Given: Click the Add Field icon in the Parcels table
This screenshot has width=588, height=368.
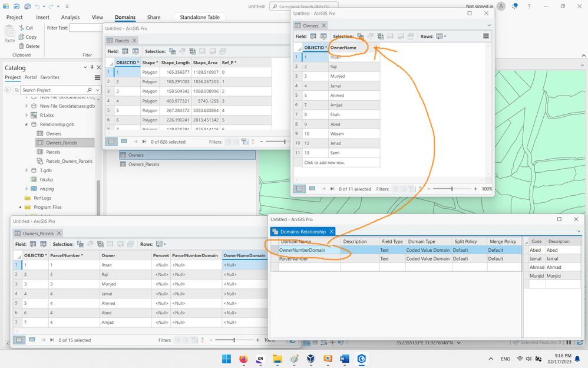Looking at the screenshot, I should pos(125,51).
